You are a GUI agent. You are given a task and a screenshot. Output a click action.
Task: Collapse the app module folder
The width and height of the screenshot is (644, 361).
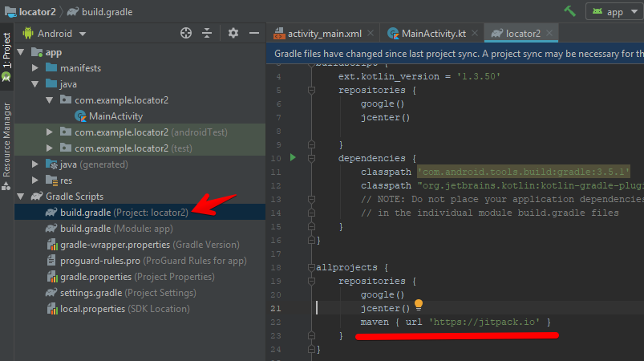point(20,52)
